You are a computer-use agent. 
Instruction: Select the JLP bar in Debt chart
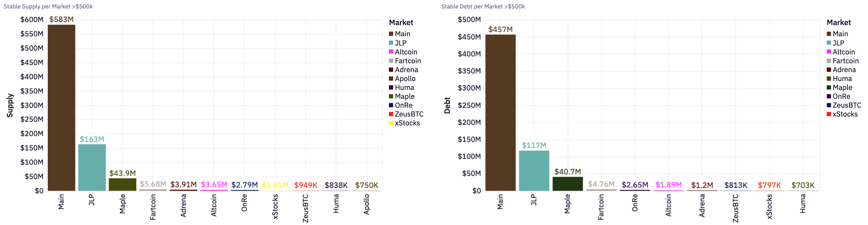(534, 171)
